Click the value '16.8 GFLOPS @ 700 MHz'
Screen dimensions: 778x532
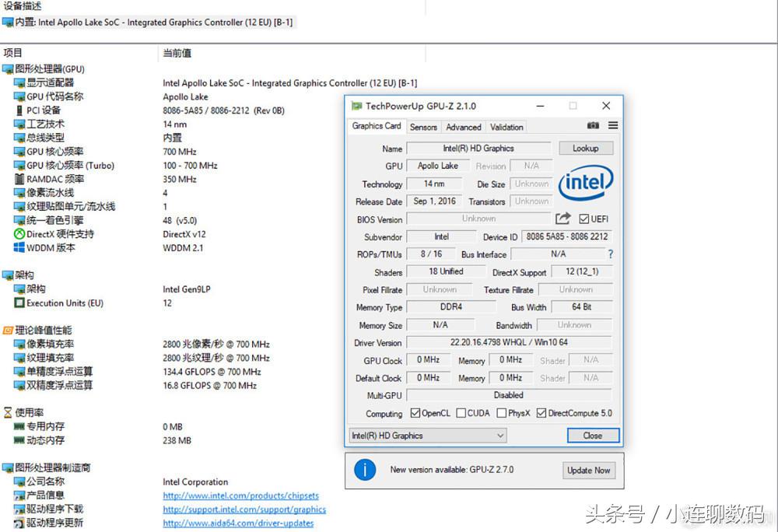pyautogui.click(x=209, y=385)
